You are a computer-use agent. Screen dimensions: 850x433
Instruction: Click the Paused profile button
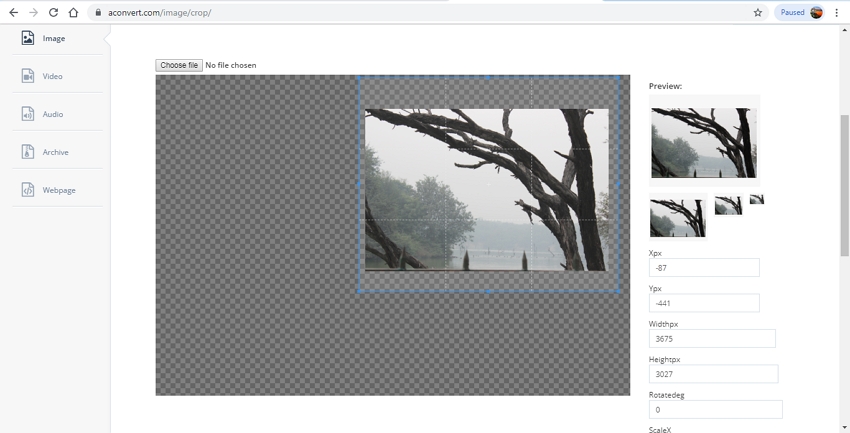tap(799, 13)
